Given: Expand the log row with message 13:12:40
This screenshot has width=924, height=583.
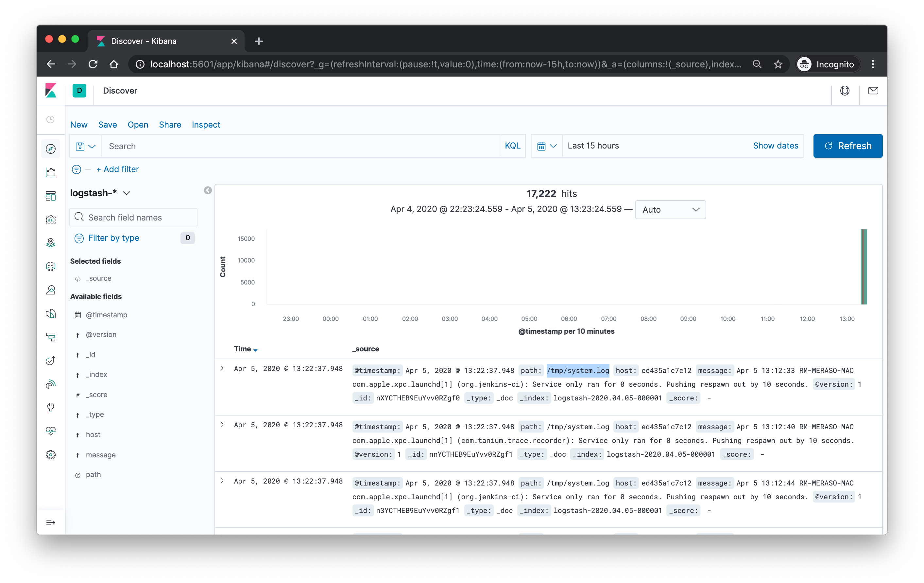Looking at the screenshot, I should tap(222, 424).
